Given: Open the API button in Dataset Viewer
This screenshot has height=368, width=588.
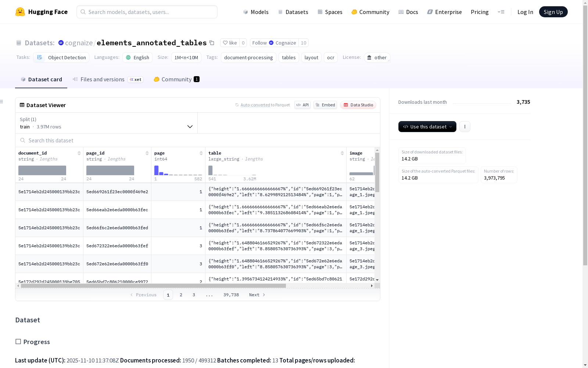Looking at the screenshot, I should pyautogui.click(x=302, y=105).
